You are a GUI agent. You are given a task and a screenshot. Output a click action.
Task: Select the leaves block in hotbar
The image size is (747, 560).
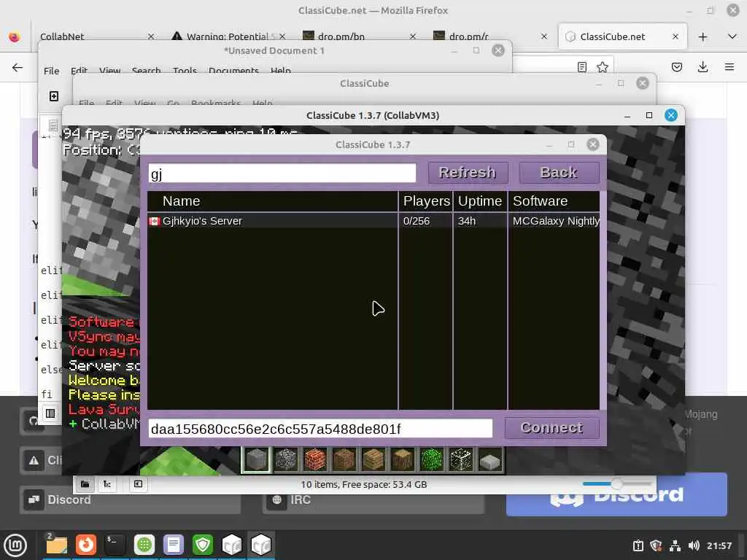(432, 459)
